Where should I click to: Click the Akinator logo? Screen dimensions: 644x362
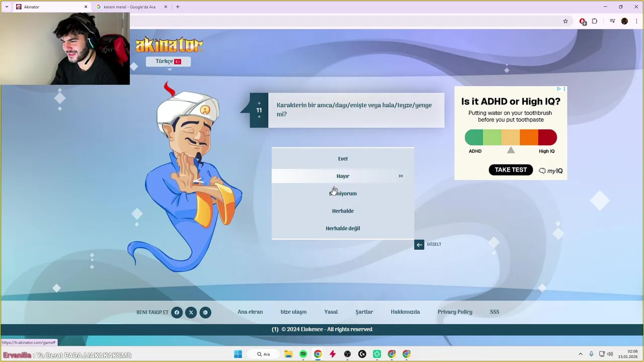pyautogui.click(x=169, y=45)
